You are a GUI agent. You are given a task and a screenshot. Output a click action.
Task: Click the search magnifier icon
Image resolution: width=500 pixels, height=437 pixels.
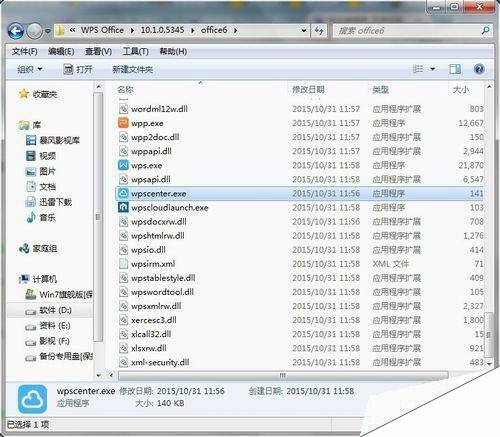[x=485, y=31]
